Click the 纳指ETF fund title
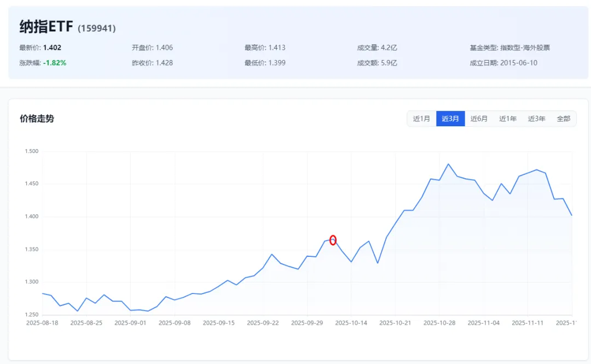The width and height of the screenshot is (591, 364). (x=47, y=27)
